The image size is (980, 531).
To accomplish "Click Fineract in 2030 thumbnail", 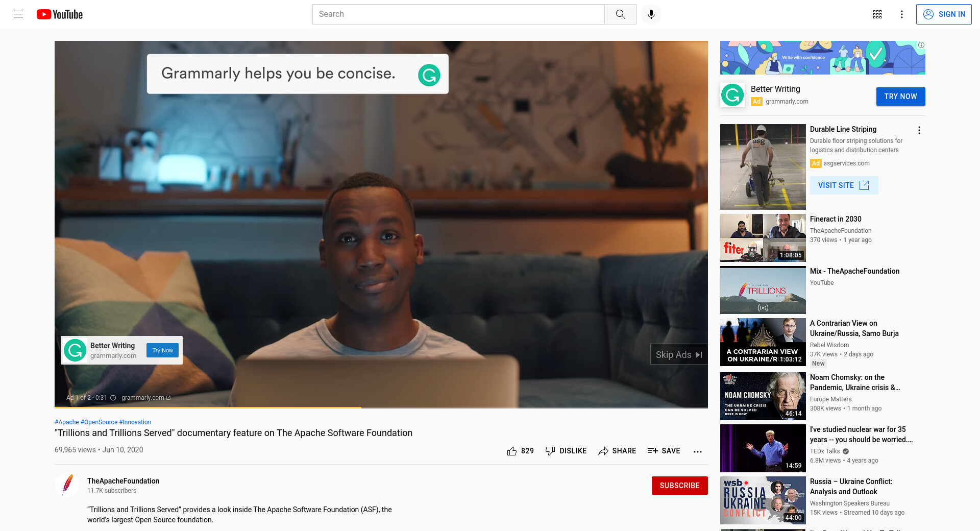I will 763,238.
